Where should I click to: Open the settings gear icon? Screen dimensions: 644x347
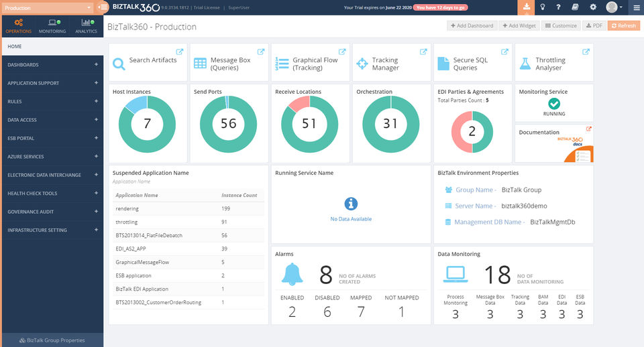pyautogui.click(x=593, y=7)
